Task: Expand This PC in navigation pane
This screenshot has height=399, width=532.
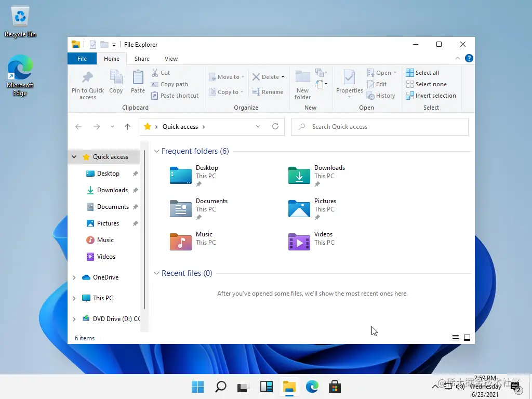Action: 74,298
